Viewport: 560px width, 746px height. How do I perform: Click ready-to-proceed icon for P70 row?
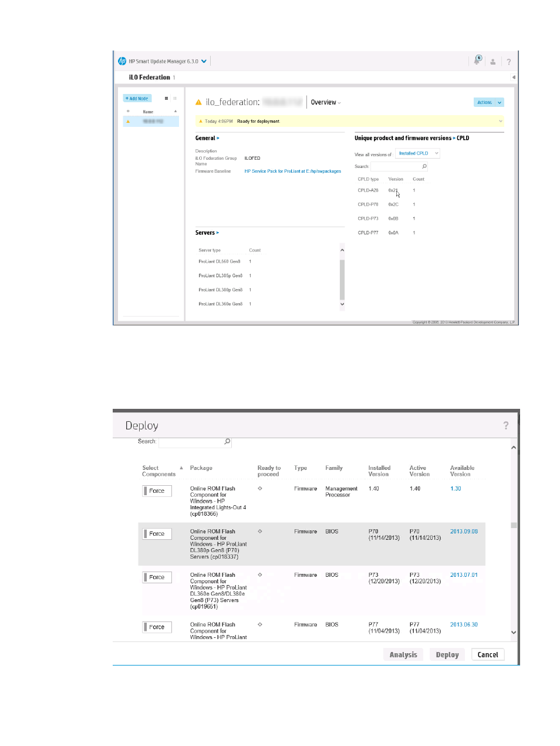tap(260, 532)
